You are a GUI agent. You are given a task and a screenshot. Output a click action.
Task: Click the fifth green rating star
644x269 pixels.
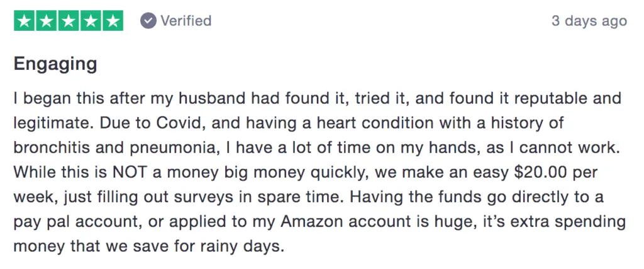pyautogui.click(x=113, y=21)
